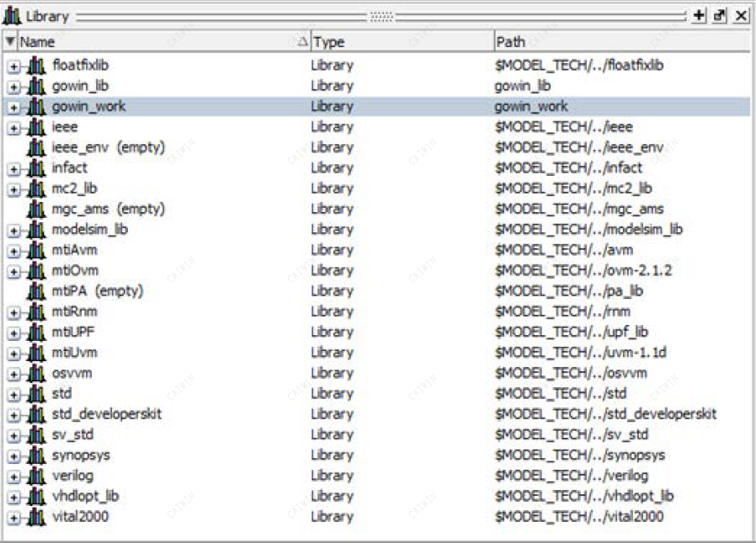The image size is (756, 543).
Task: Expand the vhdlopt_lib library node
Action: point(13,498)
